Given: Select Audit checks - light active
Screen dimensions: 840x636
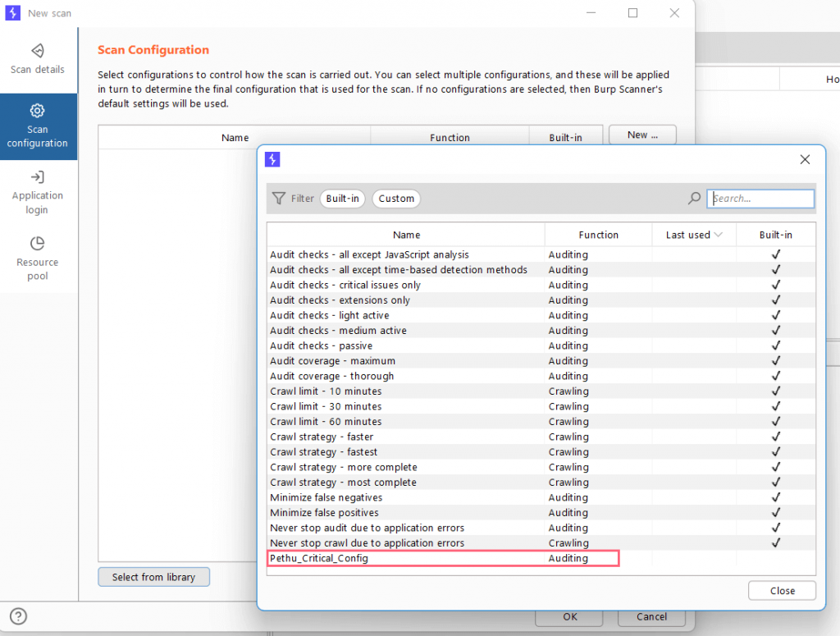Looking at the screenshot, I should coord(541,315).
